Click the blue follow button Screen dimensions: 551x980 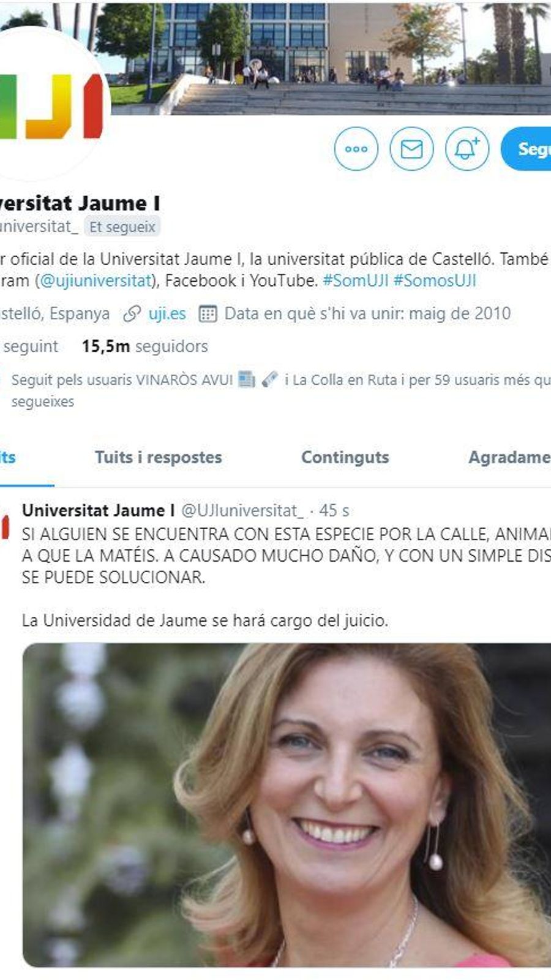point(526,149)
